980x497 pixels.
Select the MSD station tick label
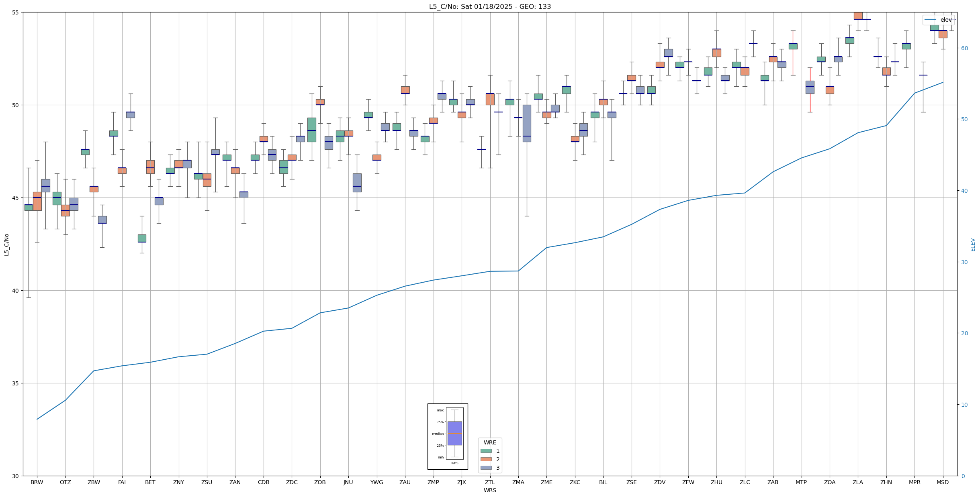coord(943,482)
